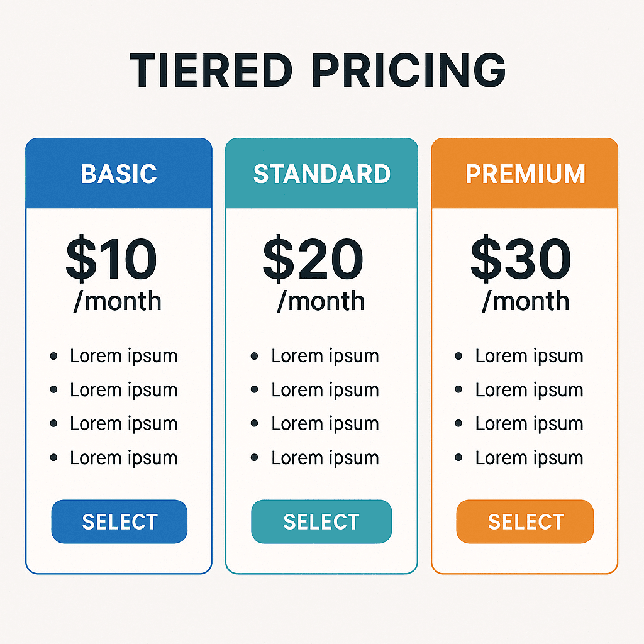This screenshot has height=644, width=644.
Task: Click the /month label under $30
Action: pos(526,301)
